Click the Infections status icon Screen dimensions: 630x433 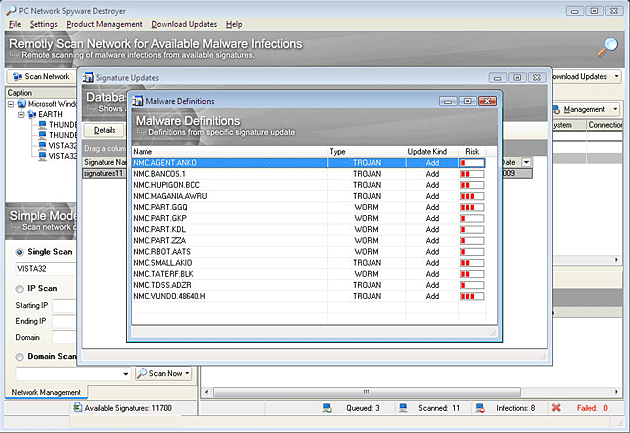pos(480,408)
